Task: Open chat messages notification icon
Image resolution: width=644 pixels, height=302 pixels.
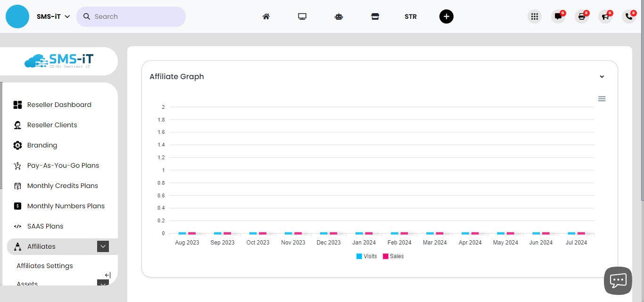Action: pos(558,16)
